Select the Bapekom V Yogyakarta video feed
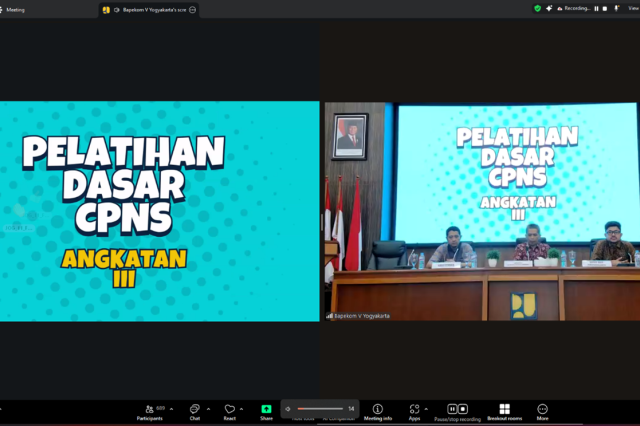Image resolution: width=640 pixels, height=426 pixels. click(x=482, y=211)
